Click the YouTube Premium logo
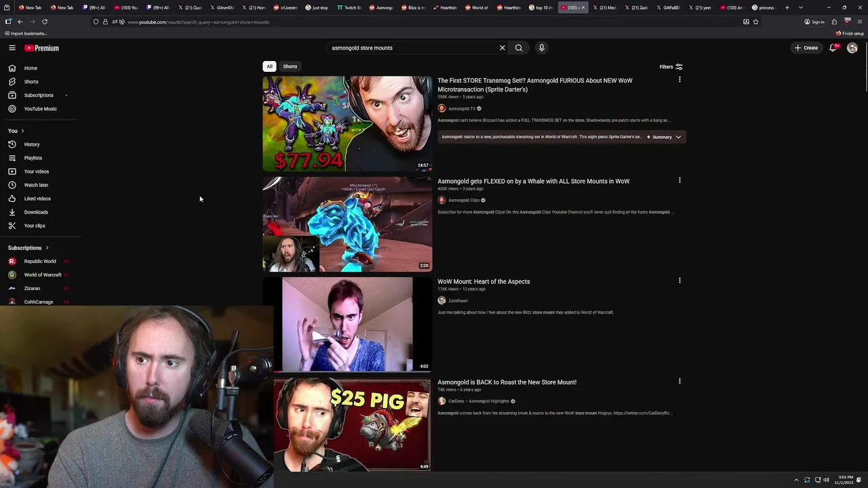868x488 pixels. tap(41, 48)
